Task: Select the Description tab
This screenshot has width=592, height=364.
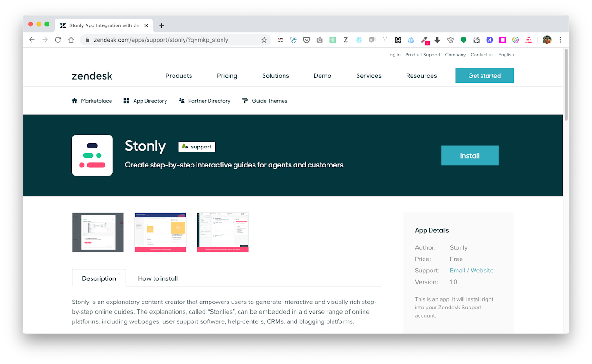Action: pos(99,278)
